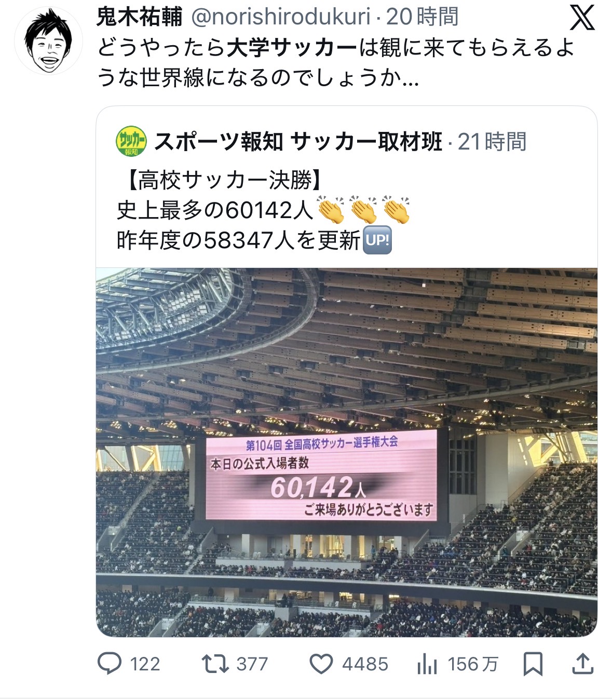This screenshot has height=700, width=612.
Task: Open the スポーツ報知 round avatar icon
Action: point(131,141)
